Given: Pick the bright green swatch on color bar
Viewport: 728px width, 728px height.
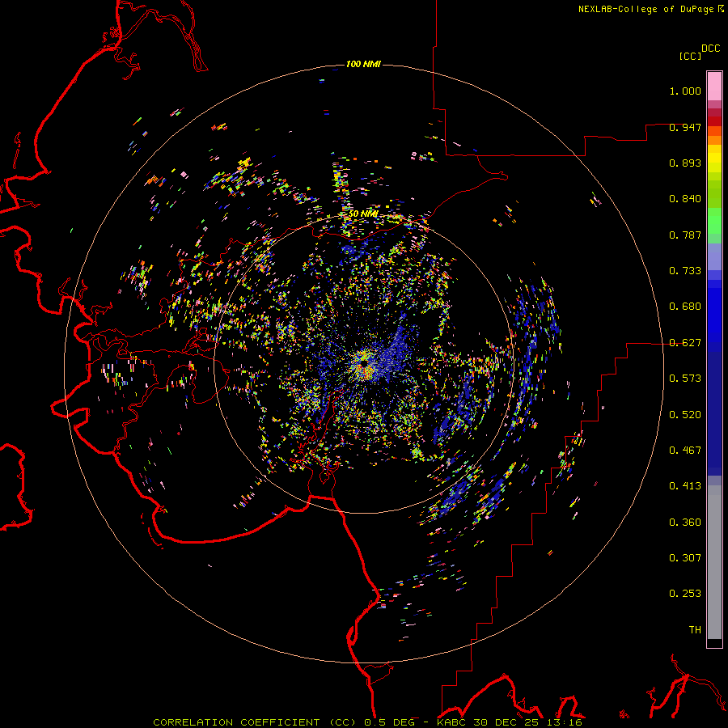Looking at the screenshot, I should (714, 221).
